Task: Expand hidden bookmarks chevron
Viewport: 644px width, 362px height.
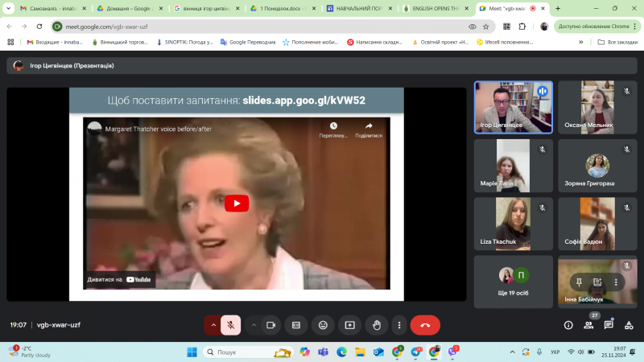Action: click(x=580, y=42)
